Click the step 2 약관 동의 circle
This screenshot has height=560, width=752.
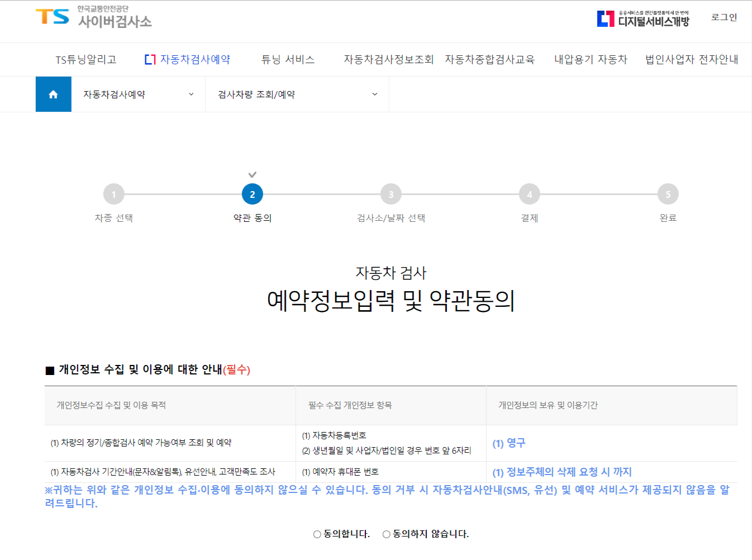coord(252,194)
